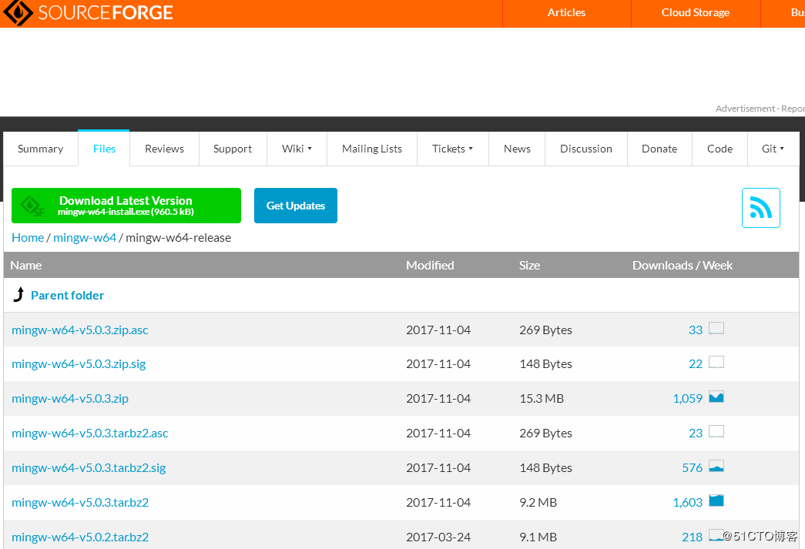Switch to the Summary tab
Screen dimensions: 805x549
pyautogui.click(x=41, y=148)
